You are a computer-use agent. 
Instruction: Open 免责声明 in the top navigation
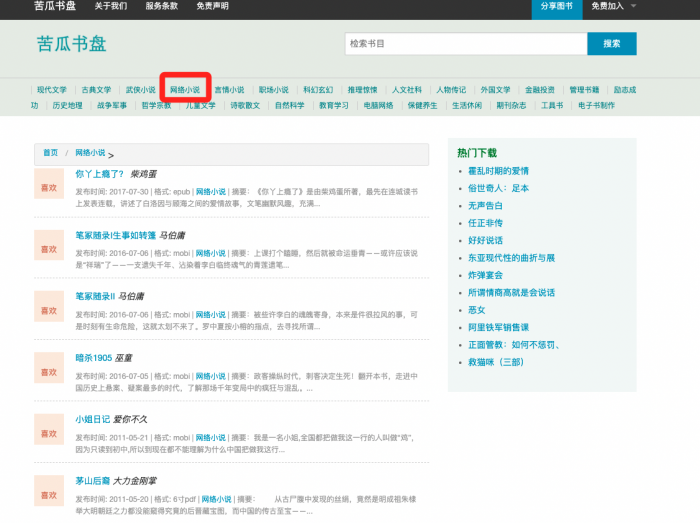point(212,6)
